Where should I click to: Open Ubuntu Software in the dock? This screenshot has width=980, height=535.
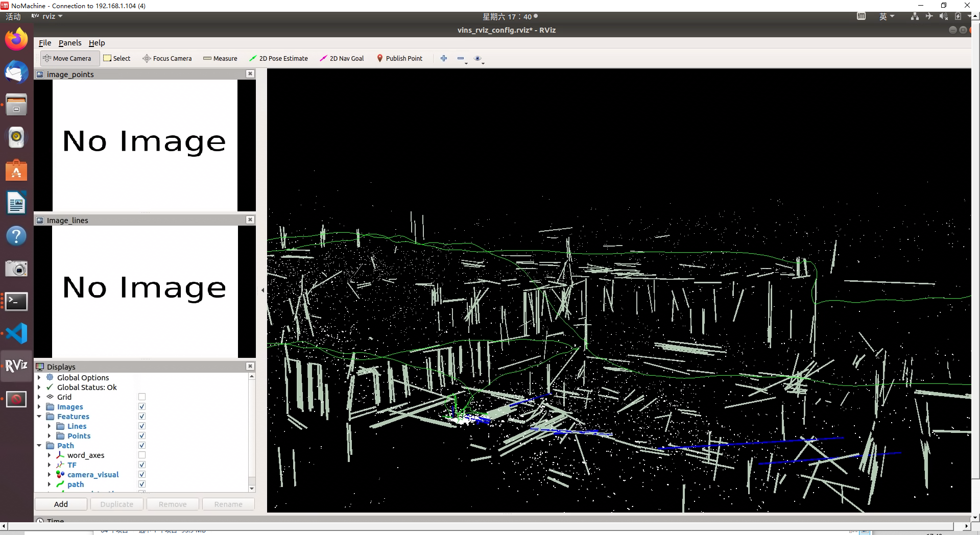[x=16, y=170]
